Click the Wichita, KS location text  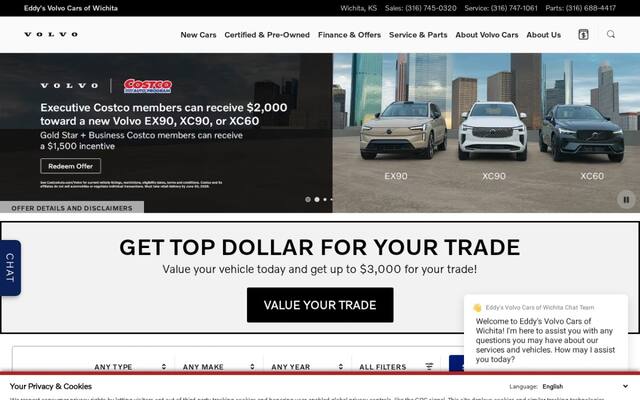click(x=358, y=8)
